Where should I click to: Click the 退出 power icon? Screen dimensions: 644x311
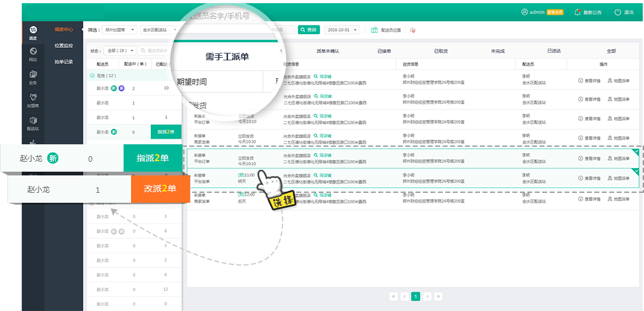coord(617,12)
